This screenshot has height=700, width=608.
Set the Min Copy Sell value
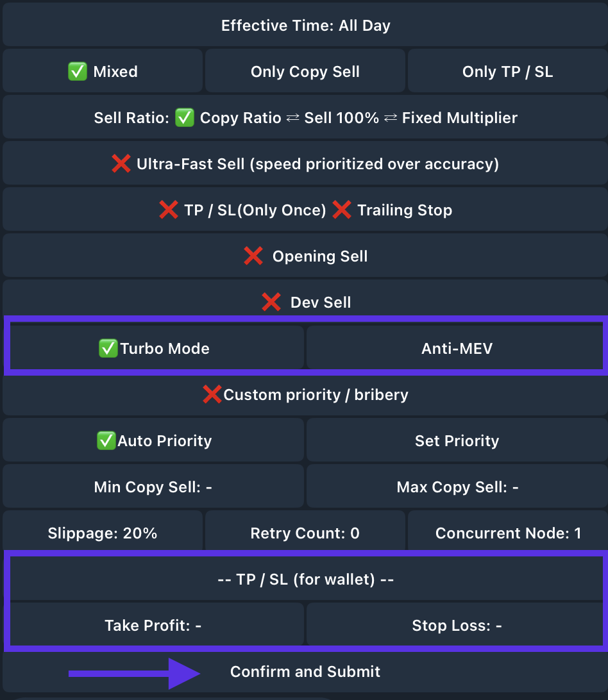[x=154, y=487]
